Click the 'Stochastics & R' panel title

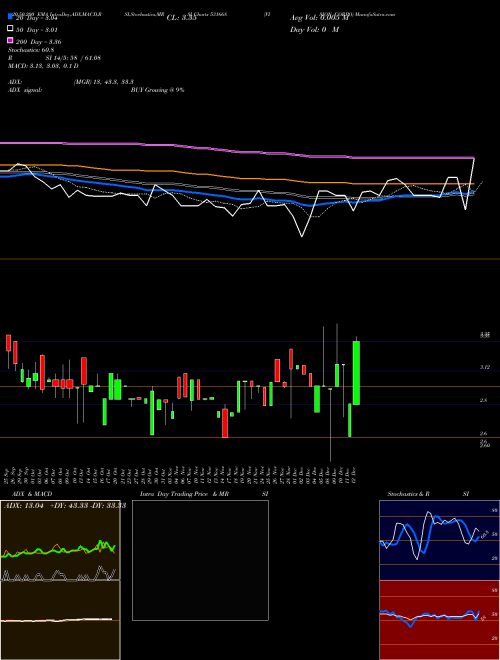click(408, 494)
